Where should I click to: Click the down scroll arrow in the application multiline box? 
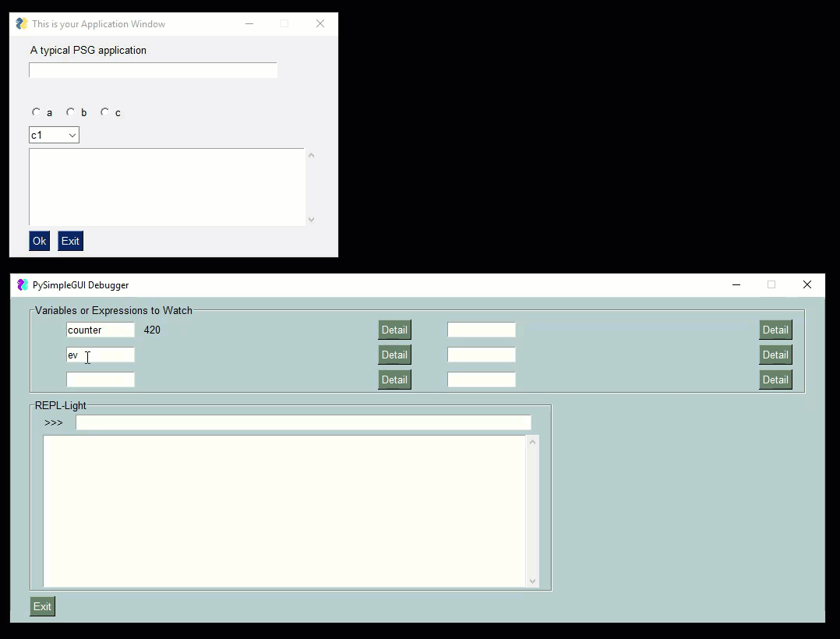(x=311, y=220)
